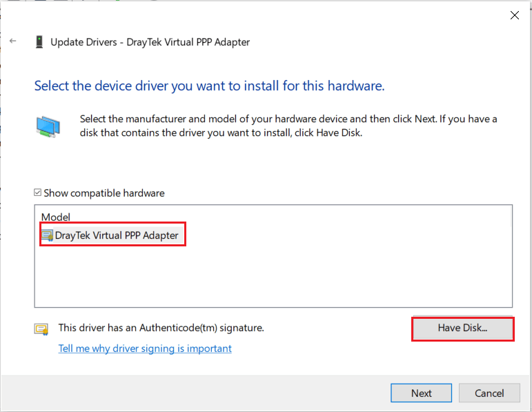Click the network monitors icon

pyautogui.click(x=48, y=126)
